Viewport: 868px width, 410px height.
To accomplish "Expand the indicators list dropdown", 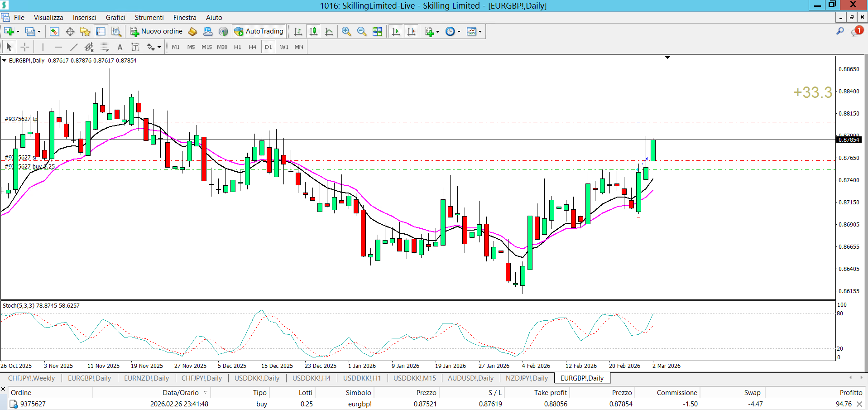I will pos(437,32).
